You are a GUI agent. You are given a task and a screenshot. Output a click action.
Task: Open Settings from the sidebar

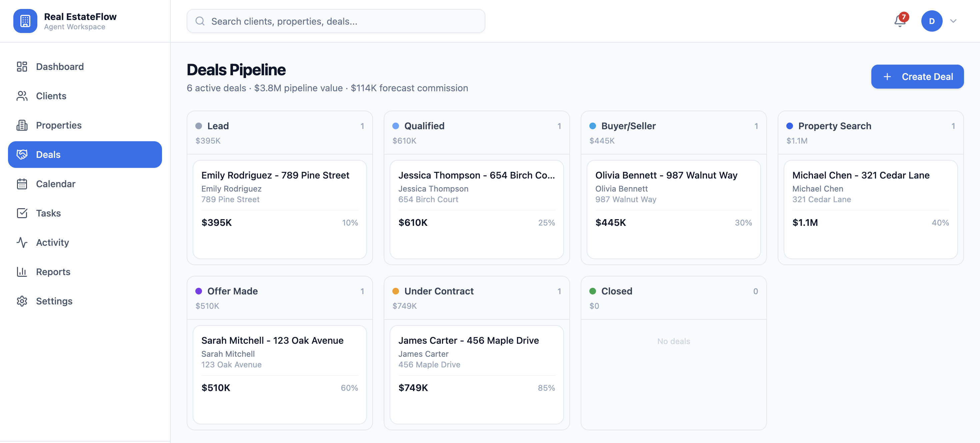click(85, 301)
